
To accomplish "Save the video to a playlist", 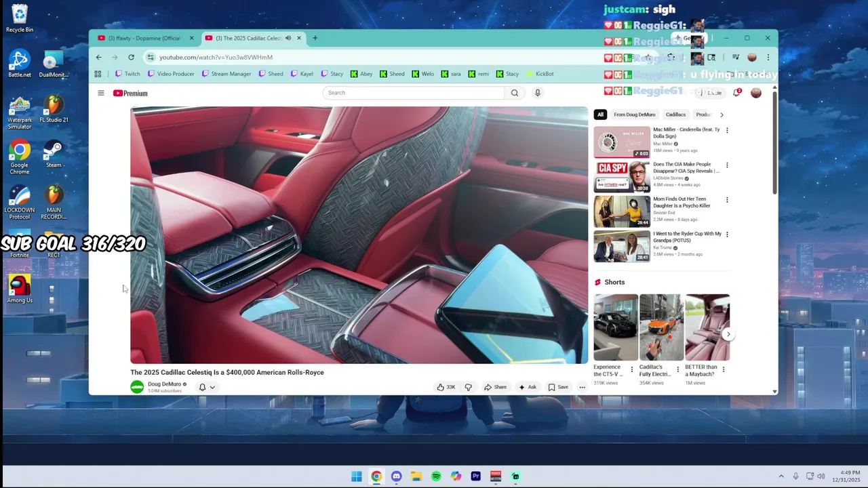I will pos(558,387).
